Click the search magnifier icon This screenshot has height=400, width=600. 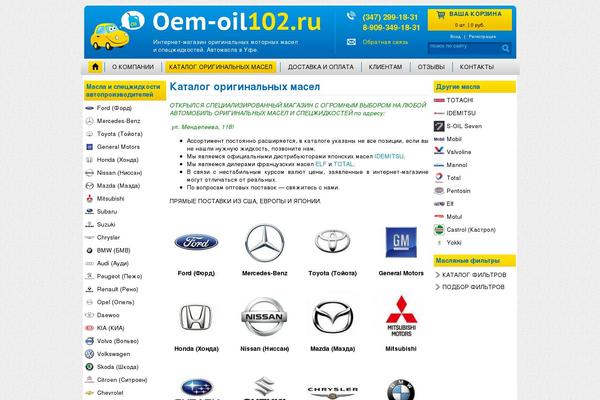tap(505, 48)
